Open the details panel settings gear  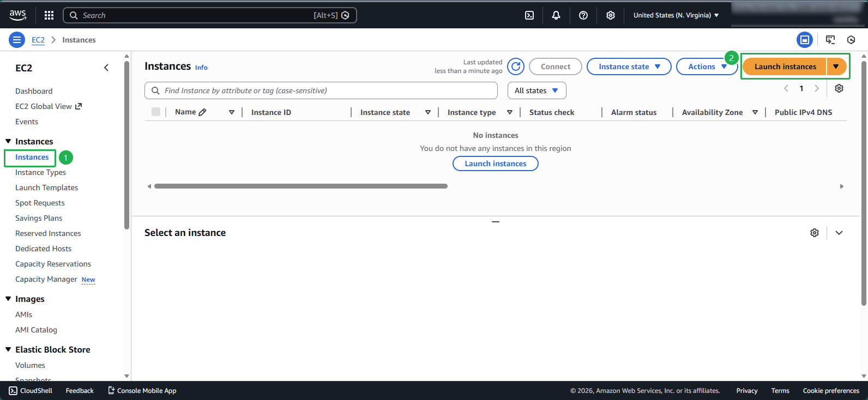click(x=815, y=233)
